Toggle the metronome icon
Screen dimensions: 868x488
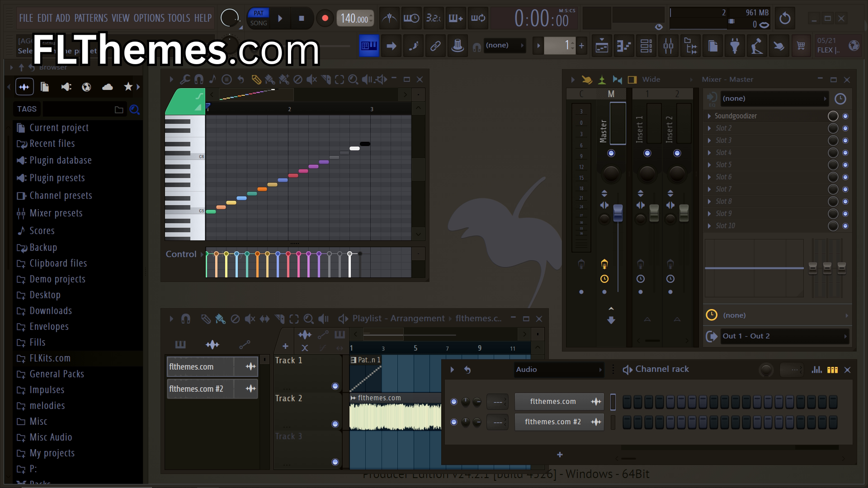(x=389, y=18)
